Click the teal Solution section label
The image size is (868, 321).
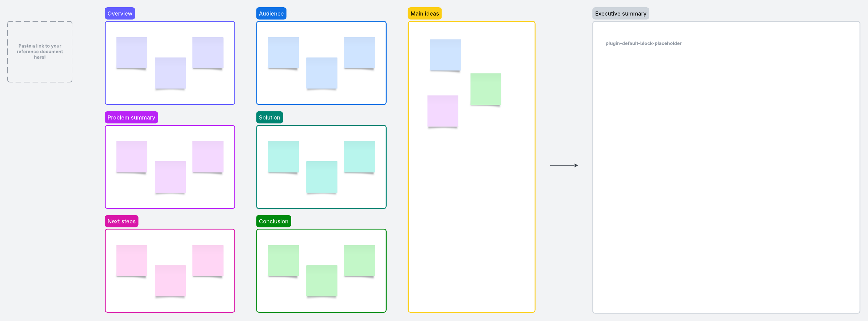tap(269, 117)
